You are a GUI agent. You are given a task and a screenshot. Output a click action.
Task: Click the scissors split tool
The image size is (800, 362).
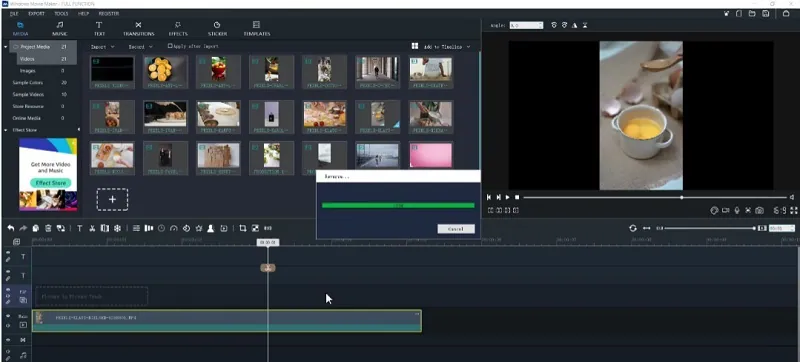[x=92, y=228]
